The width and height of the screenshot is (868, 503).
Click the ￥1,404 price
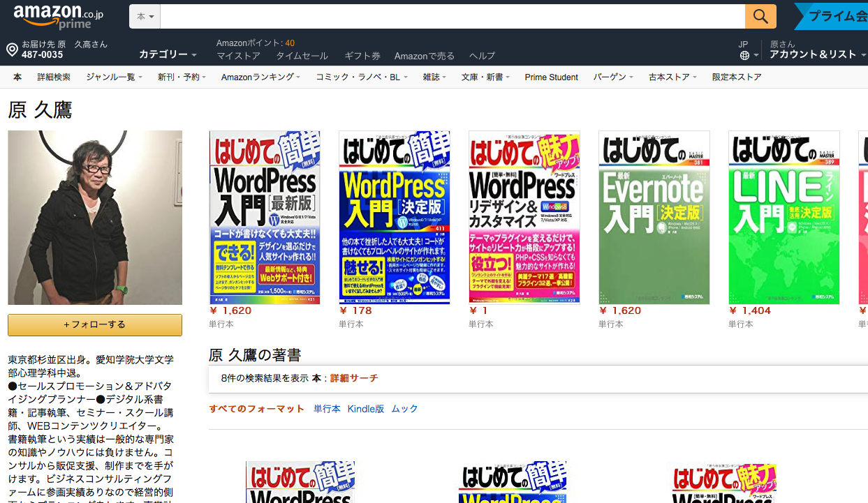(749, 311)
